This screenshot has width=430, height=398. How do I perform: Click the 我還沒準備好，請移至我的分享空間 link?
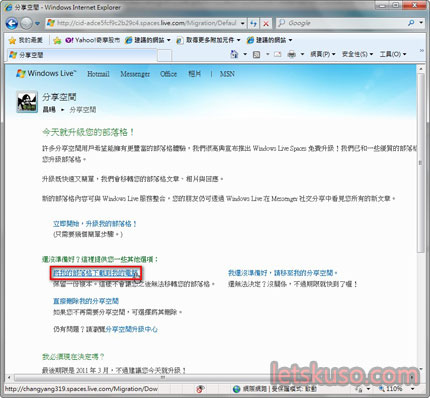click(283, 273)
